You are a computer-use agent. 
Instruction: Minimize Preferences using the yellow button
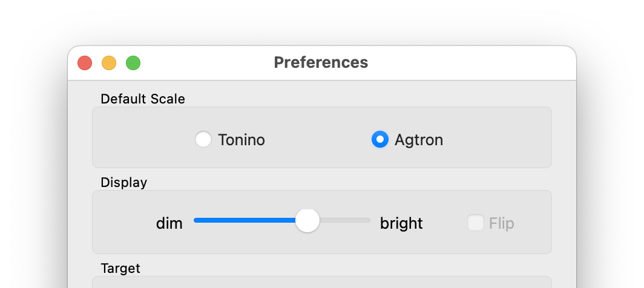click(109, 64)
